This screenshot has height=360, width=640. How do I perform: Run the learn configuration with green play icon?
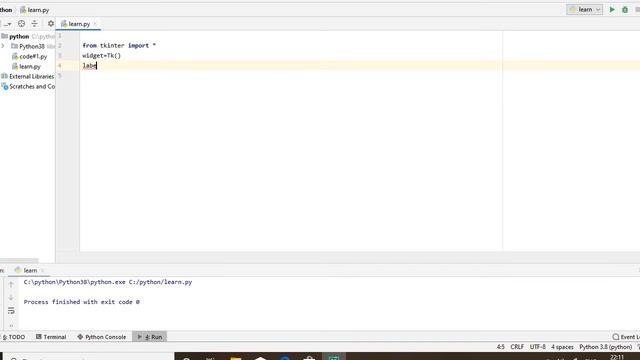pyautogui.click(x=612, y=9)
